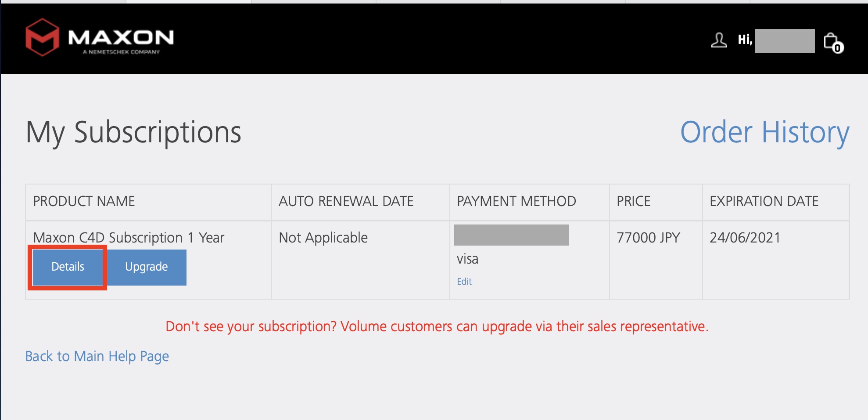The image size is (868, 420).
Task: Edit the visa payment method
Action: (464, 282)
